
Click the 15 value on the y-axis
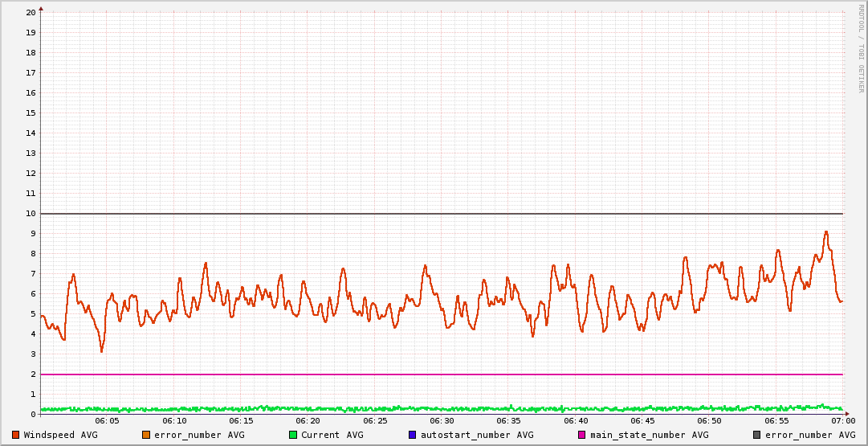tap(31, 113)
